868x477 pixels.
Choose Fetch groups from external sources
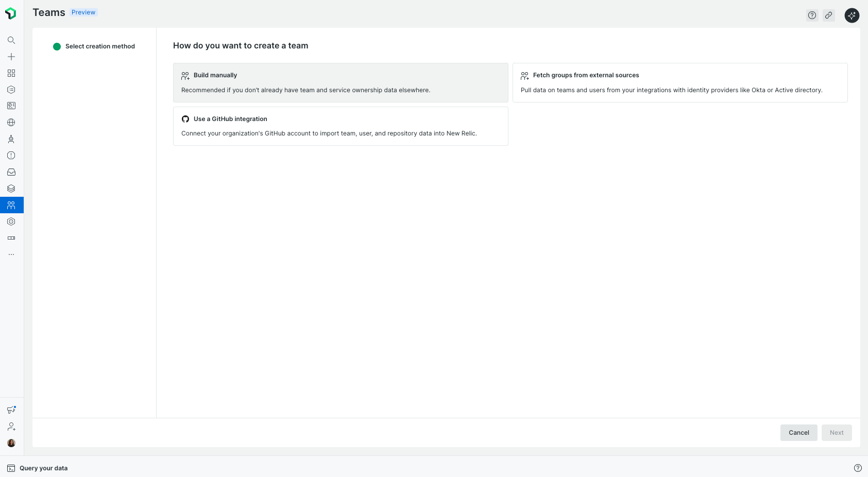click(x=680, y=82)
